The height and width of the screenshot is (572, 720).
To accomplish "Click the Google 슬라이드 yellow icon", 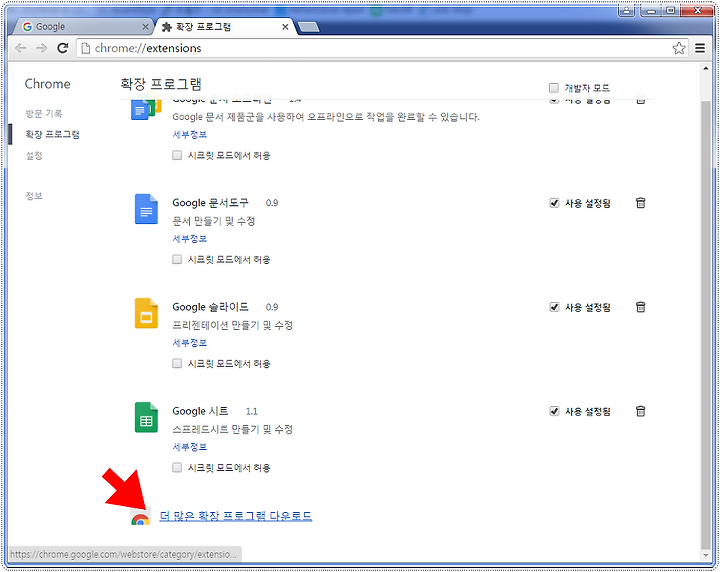I will click(146, 313).
